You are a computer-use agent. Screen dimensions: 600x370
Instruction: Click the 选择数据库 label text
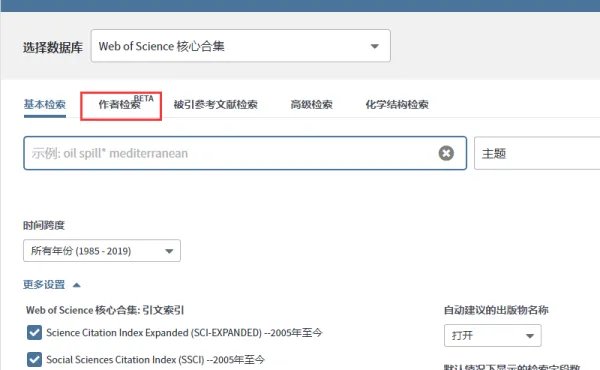(x=53, y=47)
